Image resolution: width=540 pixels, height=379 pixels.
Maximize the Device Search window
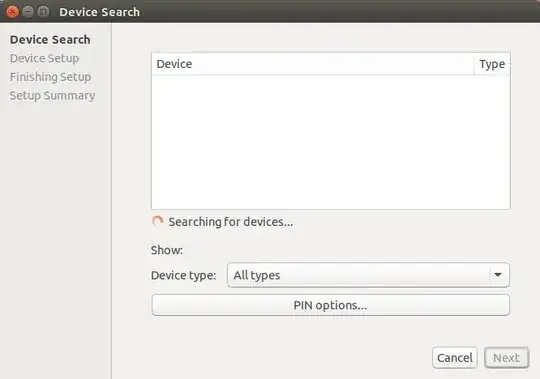(43, 12)
